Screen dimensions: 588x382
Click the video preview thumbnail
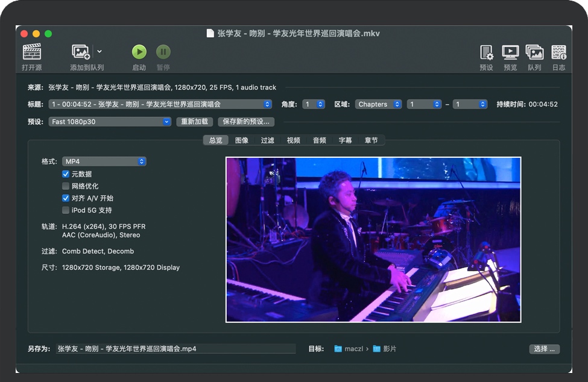373,240
